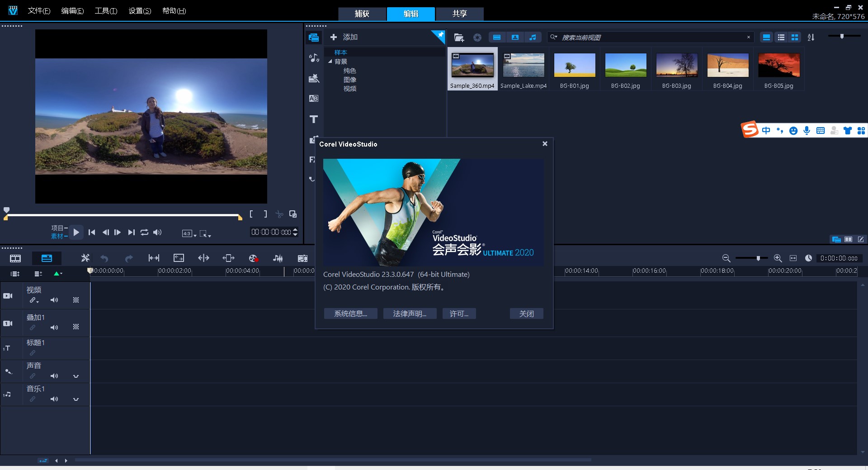Open the 编辑(E) menu
This screenshot has height=470, width=868.
(x=73, y=11)
